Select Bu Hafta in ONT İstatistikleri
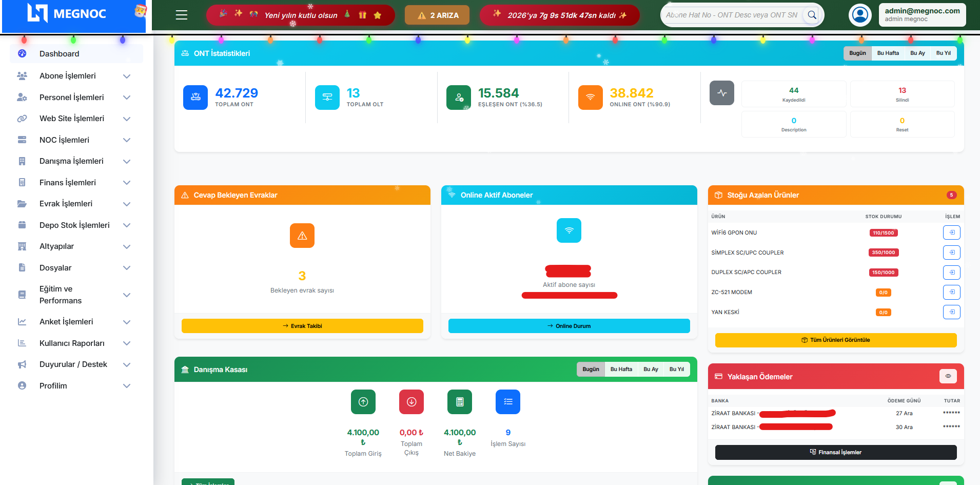980x485 pixels. click(888, 53)
